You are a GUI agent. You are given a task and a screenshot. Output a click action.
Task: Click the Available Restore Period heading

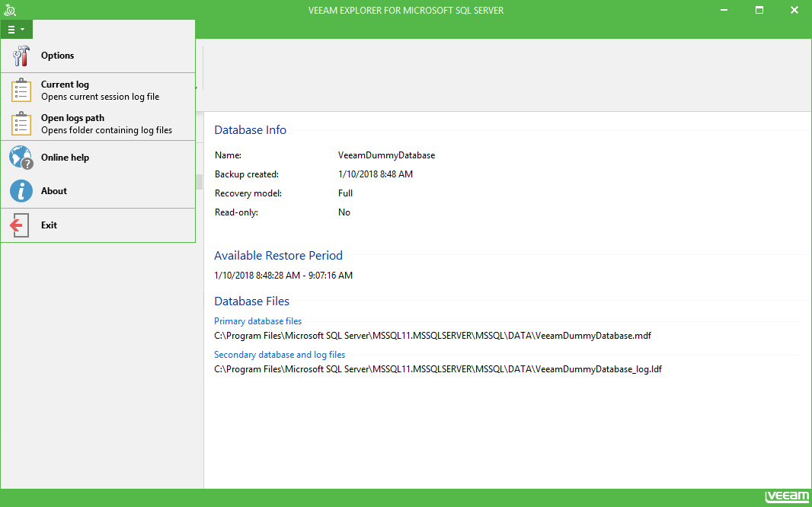pyautogui.click(x=279, y=256)
